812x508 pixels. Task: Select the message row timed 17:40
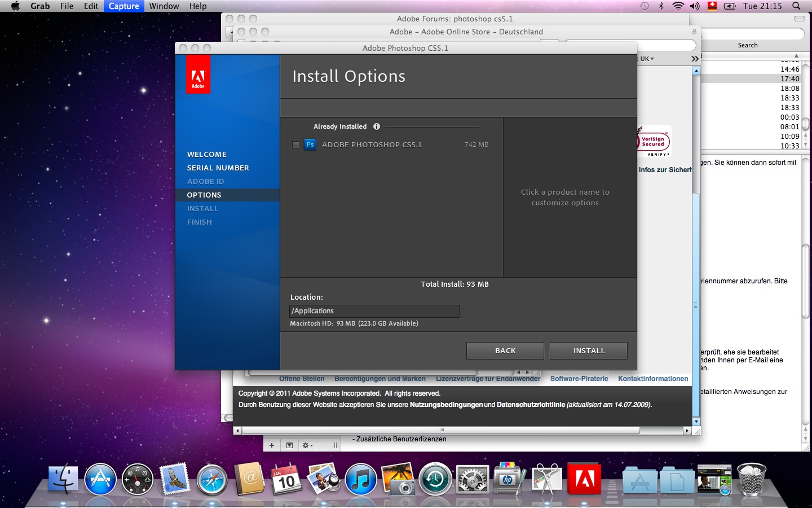tap(750, 79)
